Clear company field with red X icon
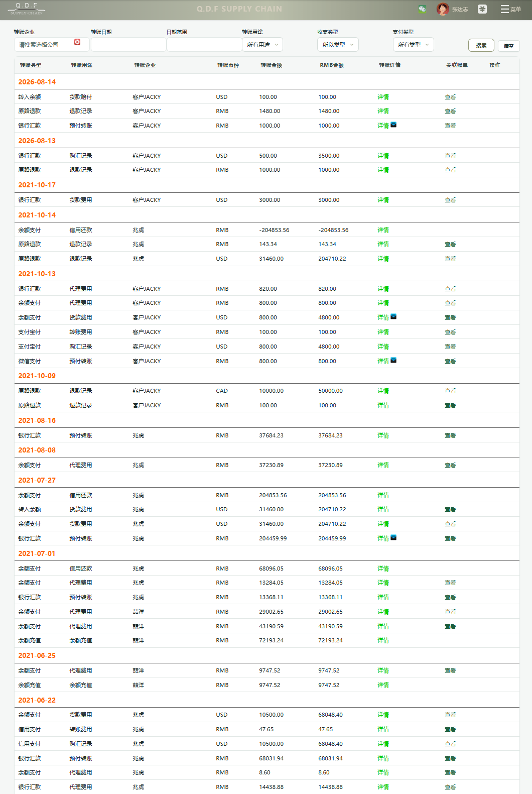 coord(77,42)
